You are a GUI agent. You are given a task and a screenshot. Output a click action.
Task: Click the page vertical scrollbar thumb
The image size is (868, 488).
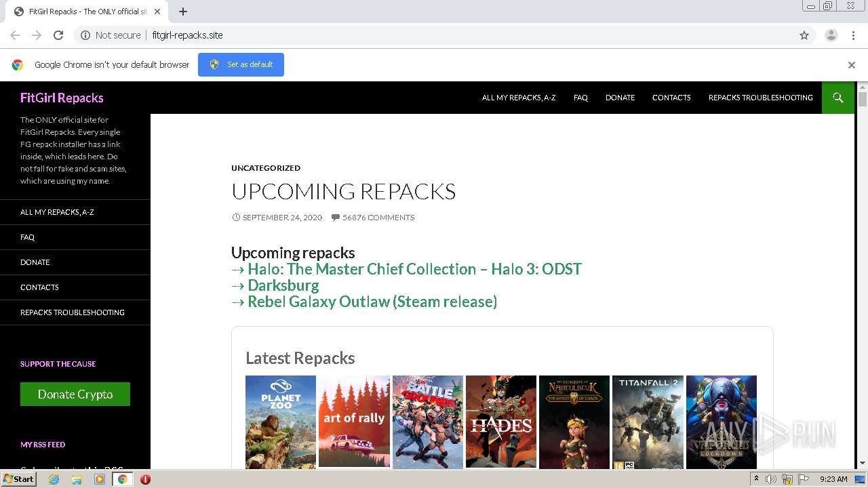[863, 100]
